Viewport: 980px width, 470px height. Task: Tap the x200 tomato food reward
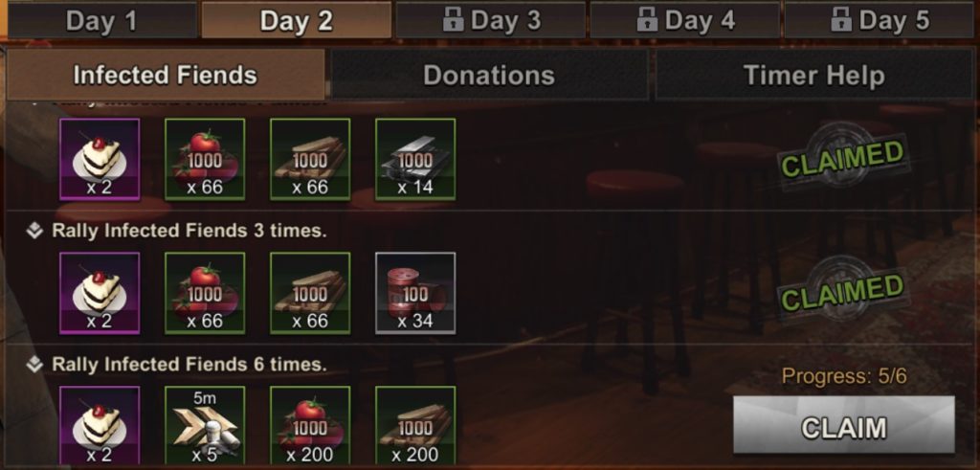(x=310, y=427)
